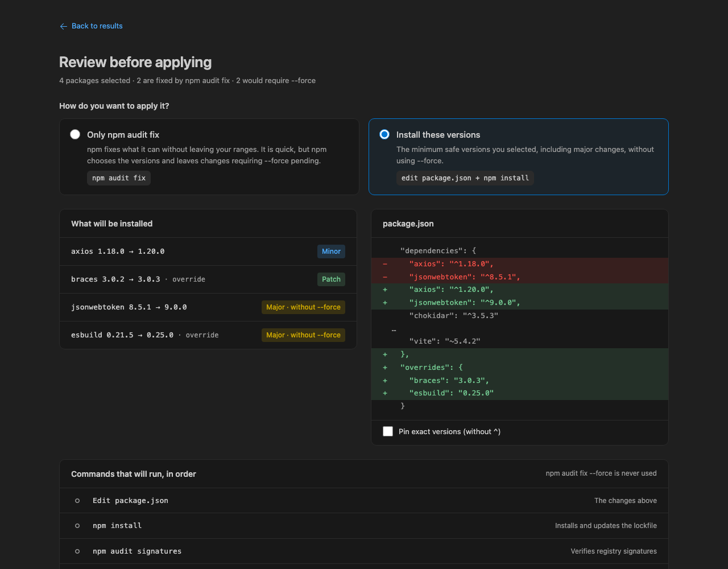The image size is (728, 569).
Task: Click the Back to results link
Action: 91,26
